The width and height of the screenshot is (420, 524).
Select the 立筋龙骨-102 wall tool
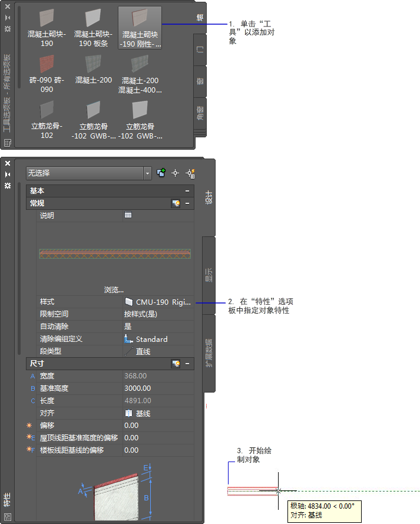47,121
